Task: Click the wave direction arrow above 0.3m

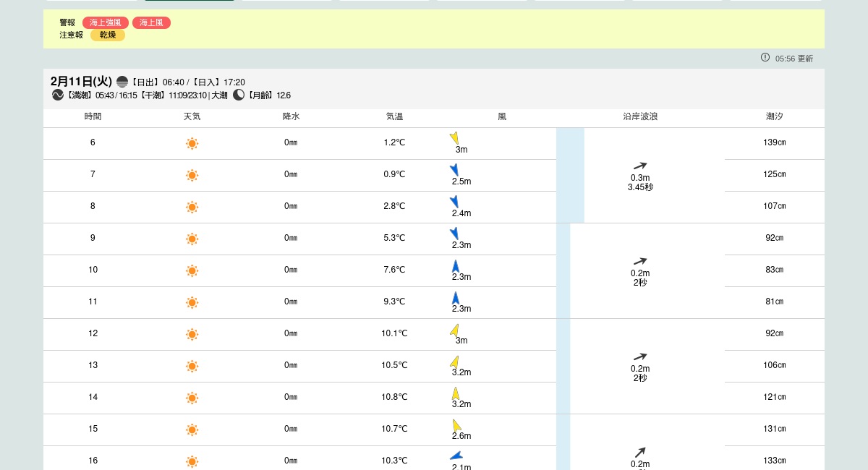Action: tap(640, 166)
